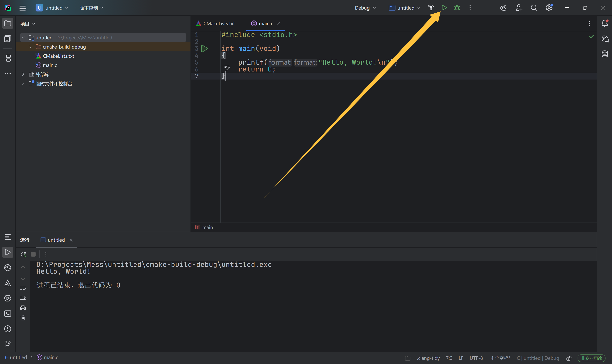Clear the console output with the trash icon
The image size is (612, 364).
pyautogui.click(x=23, y=318)
